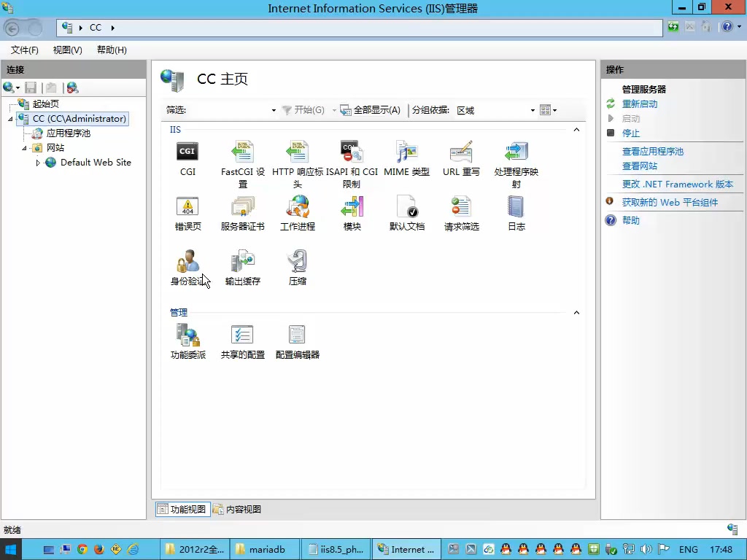Open 请求筛选 feature
Viewport: 747px width, 560px height.
[x=461, y=214]
